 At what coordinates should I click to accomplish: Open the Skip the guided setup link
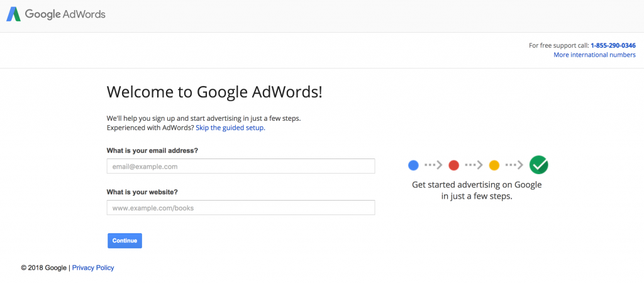(x=230, y=128)
